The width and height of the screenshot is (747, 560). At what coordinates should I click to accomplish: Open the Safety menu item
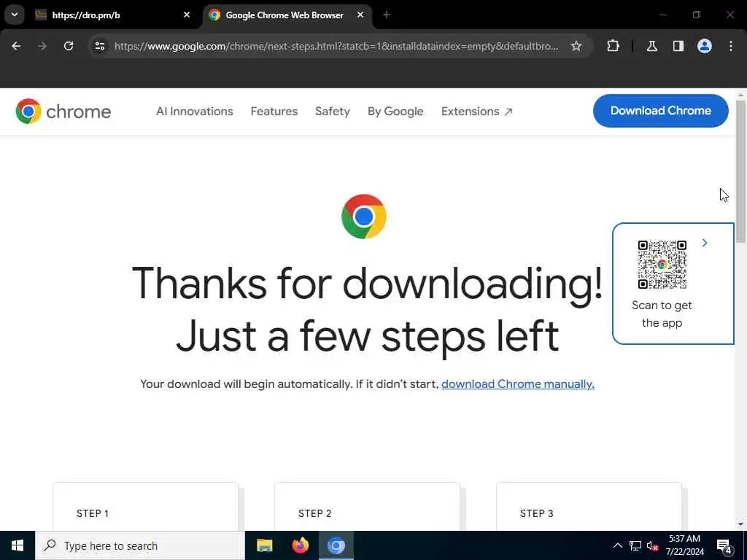coord(333,112)
